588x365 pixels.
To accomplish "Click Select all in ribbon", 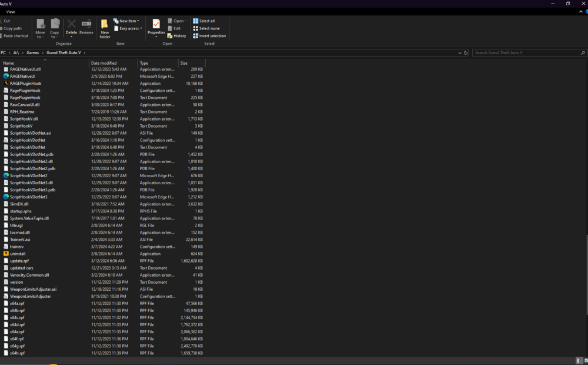I will pyautogui.click(x=204, y=21).
